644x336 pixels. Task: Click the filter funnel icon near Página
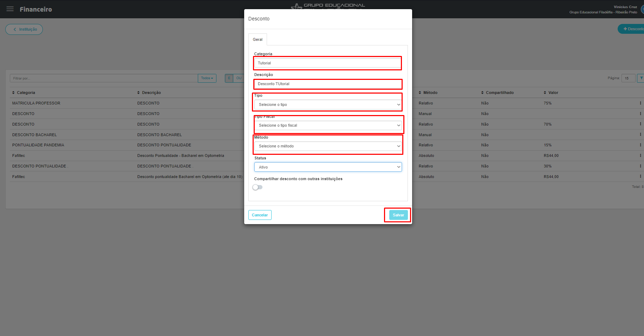(641, 78)
